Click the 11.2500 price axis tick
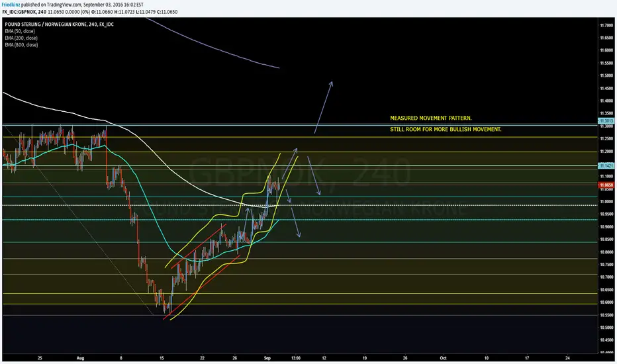 click(606, 138)
